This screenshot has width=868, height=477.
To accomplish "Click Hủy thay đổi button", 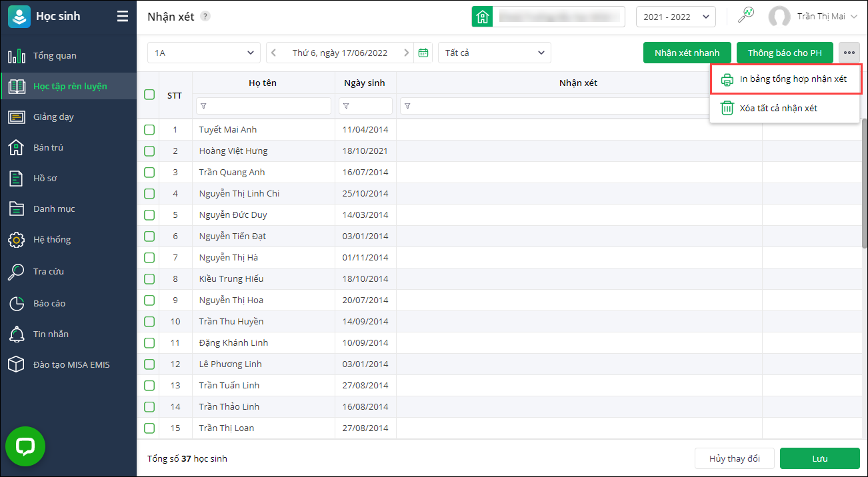I will (734, 458).
